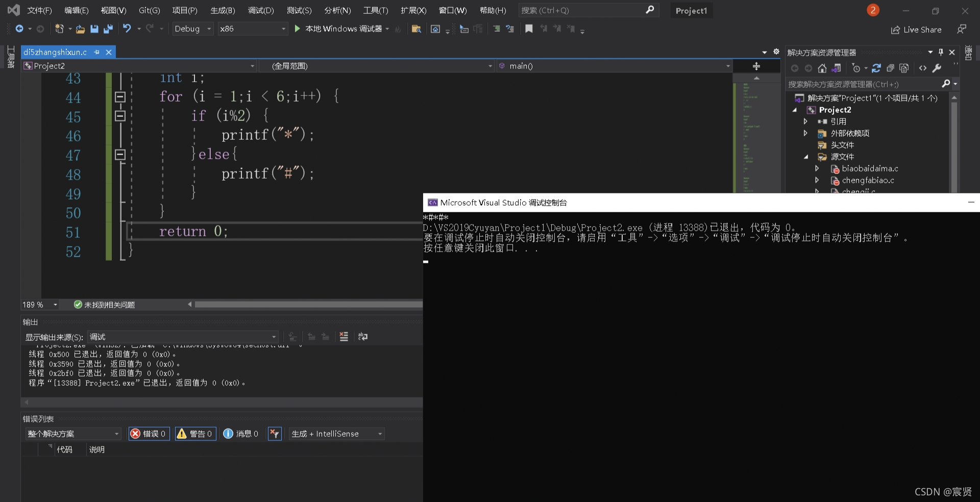
Task: Open the 生成 + IntelliSense dropdown
Action: (336, 434)
